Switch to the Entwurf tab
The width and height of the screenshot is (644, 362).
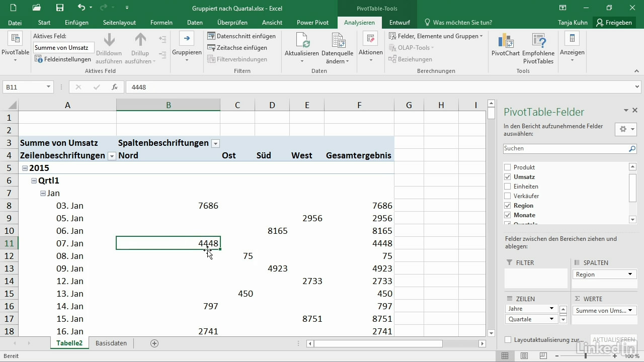[x=399, y=23]
